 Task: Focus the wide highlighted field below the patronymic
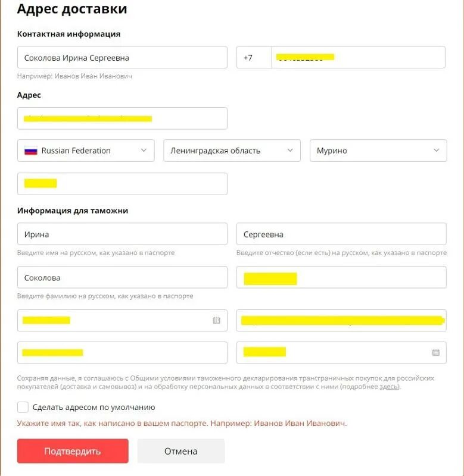pos(341,320)
